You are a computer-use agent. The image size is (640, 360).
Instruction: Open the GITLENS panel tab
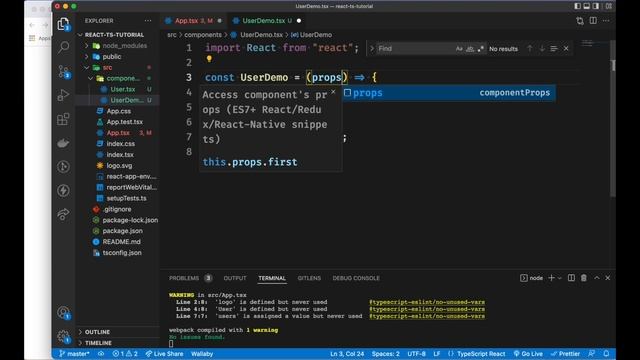click(x=309, y=278)
